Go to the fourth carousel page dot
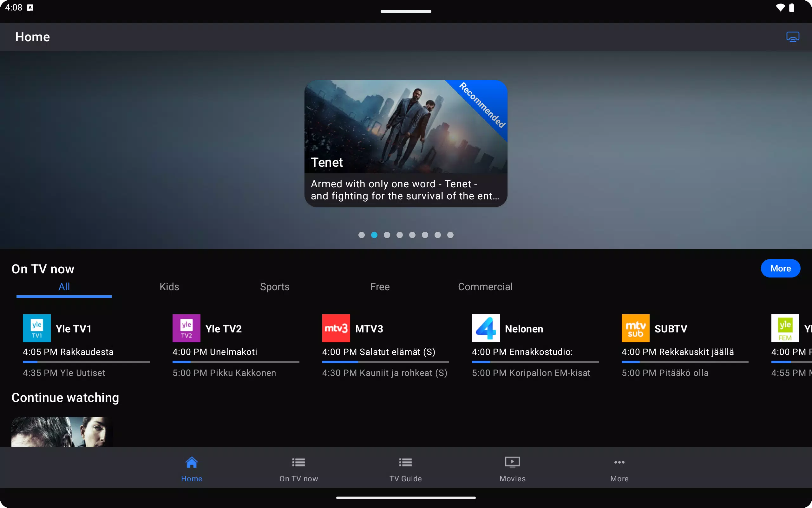The width and height of the screenshot is (812, 508). coord(399,235)
